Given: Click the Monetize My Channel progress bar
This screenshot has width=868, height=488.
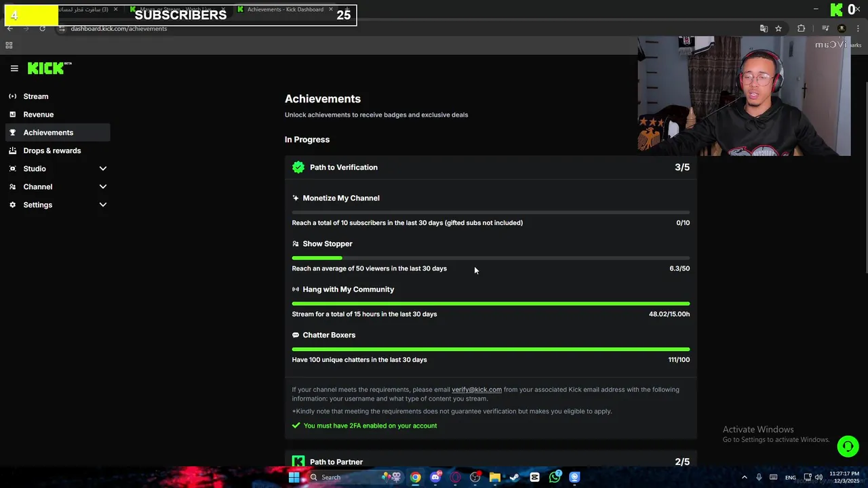Looking at the screenshot, I should click(491, 212).
